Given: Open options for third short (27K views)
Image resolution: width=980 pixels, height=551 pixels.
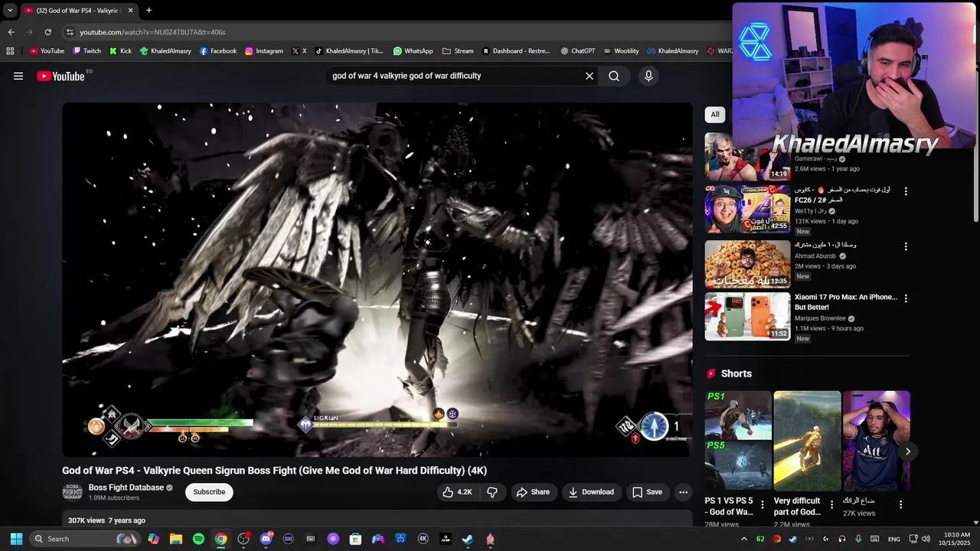Looking at the screenshot, I should click(x=900, y=505).
